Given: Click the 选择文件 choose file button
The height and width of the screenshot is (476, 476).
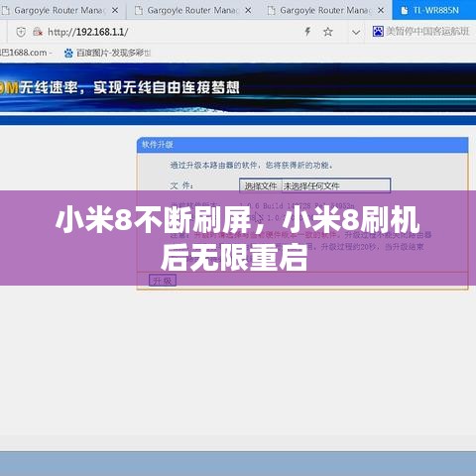Looking at the screenshot, I should click(x=261, y=186).
